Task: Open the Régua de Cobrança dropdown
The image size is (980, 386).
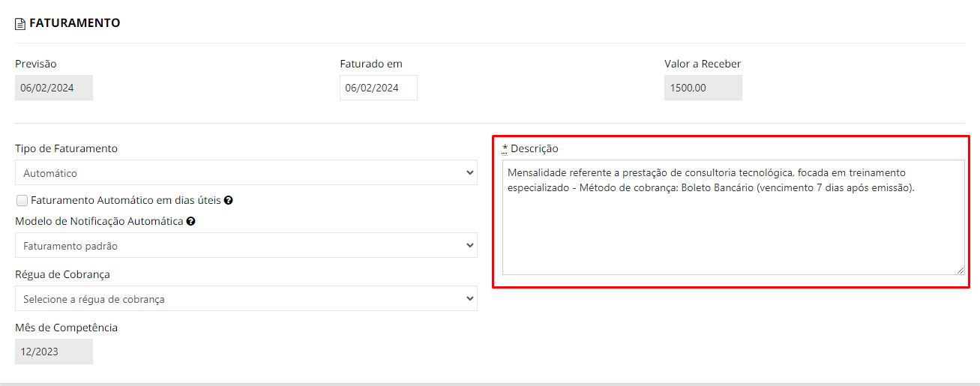Action: [x=246, y=298]
